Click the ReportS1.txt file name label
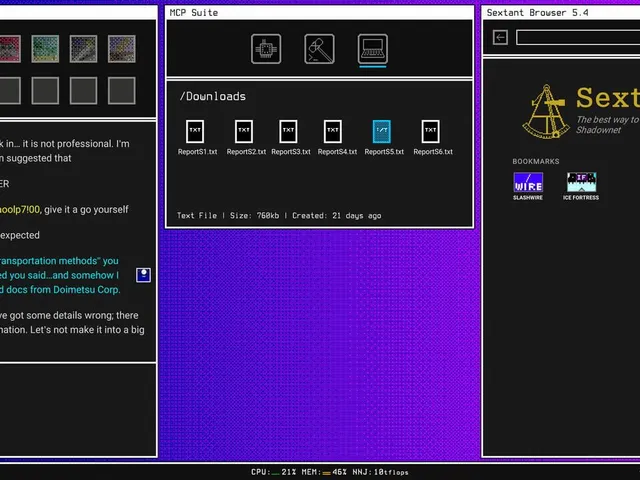640x480 pixels. pos(198,152)
